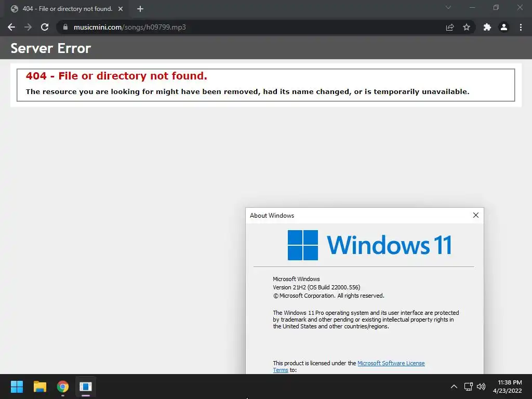Restore down the Chrome window
This screenshot has height=399, width=532.
point(496,7)
